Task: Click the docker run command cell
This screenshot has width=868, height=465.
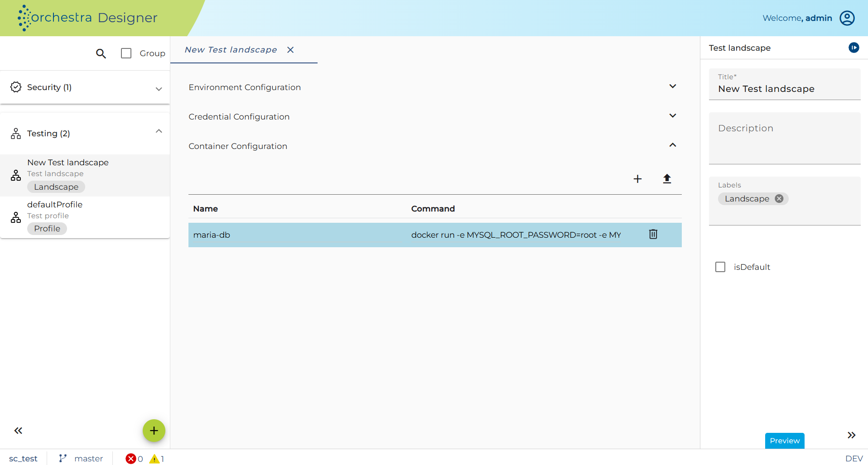Action: tap(516, 235)
